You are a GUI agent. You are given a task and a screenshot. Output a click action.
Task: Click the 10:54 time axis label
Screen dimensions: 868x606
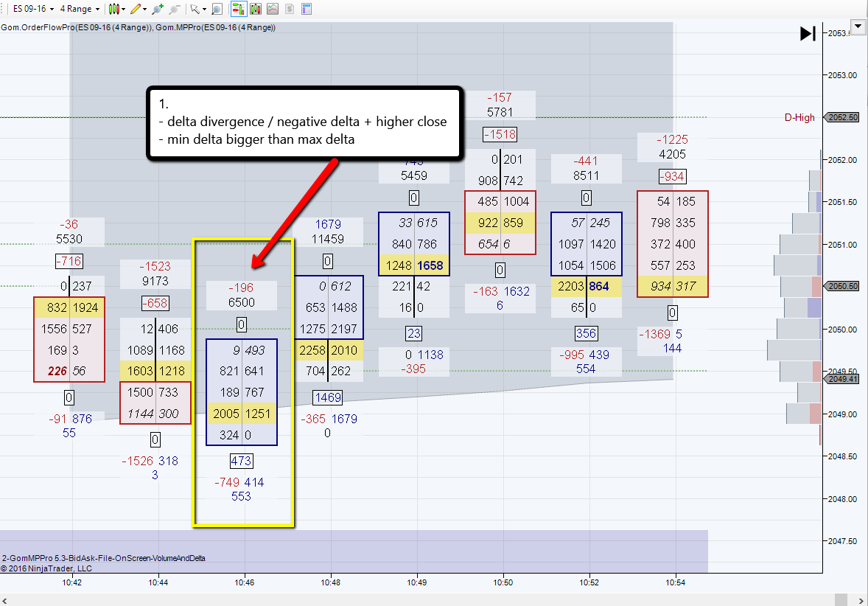click(676, 582)
